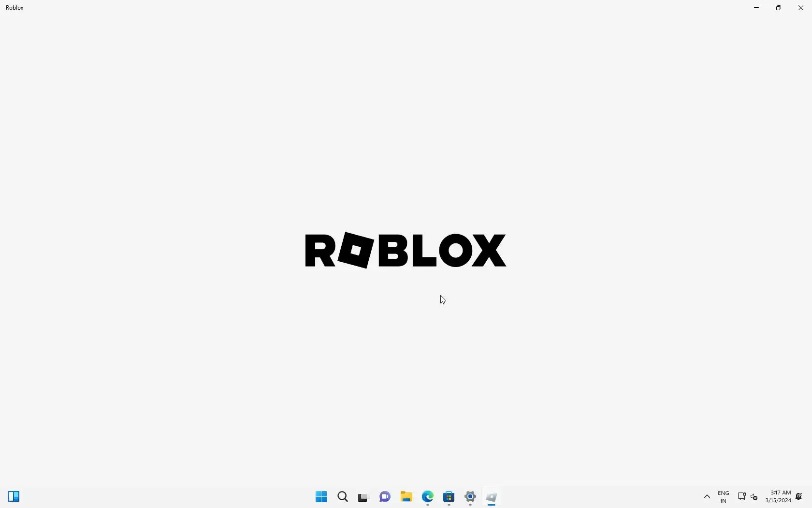The image size is (812, 508).
Task: Open the clock showing 3:17 AM
Action: 778,497
